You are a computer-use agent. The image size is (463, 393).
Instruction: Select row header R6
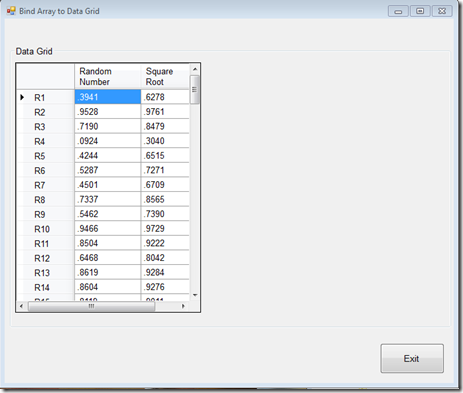click(x=45, y=170)
